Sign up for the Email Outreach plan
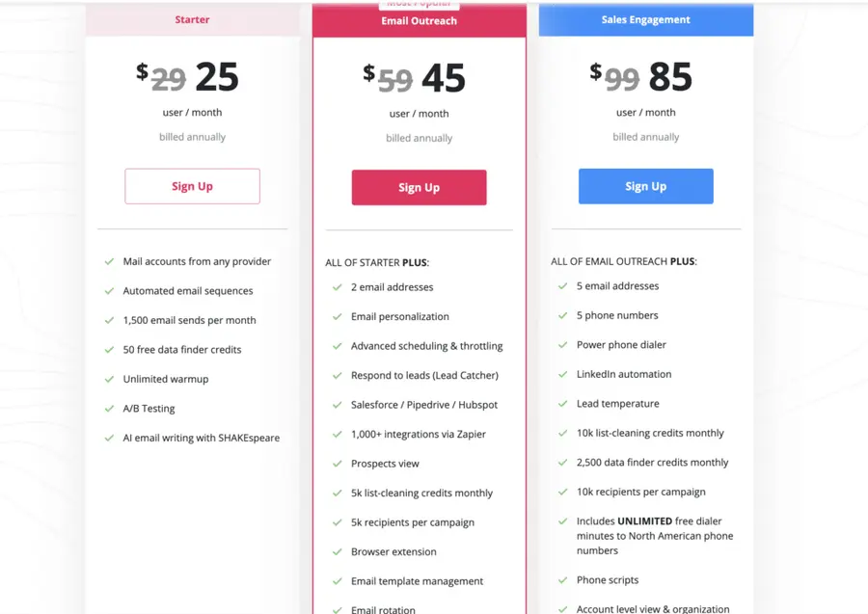This screenshot has height=614, width=868. 419,187
